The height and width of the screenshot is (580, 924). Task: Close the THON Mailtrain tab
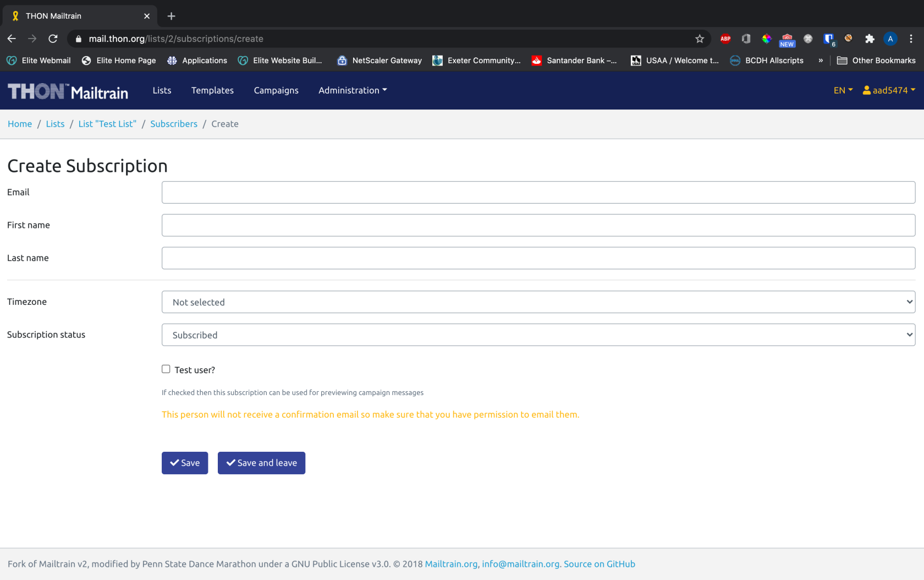click(x=147, y=16)
